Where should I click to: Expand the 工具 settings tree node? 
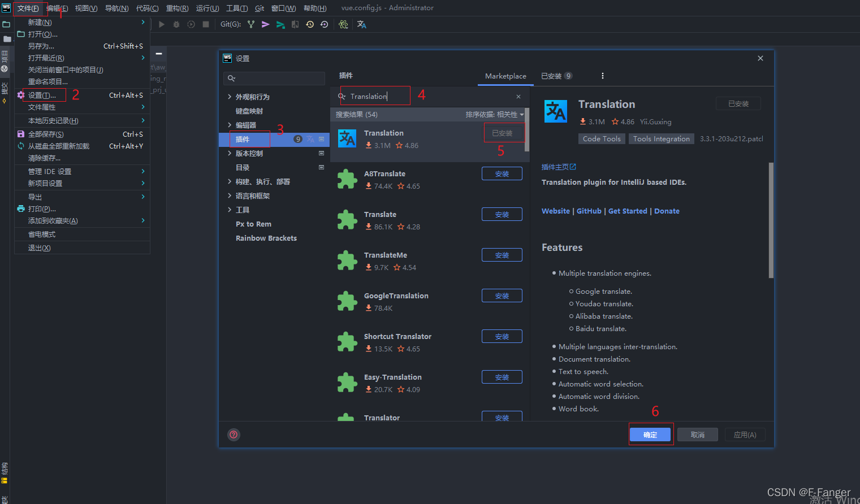pyautogui.click(x=230, y=210)
